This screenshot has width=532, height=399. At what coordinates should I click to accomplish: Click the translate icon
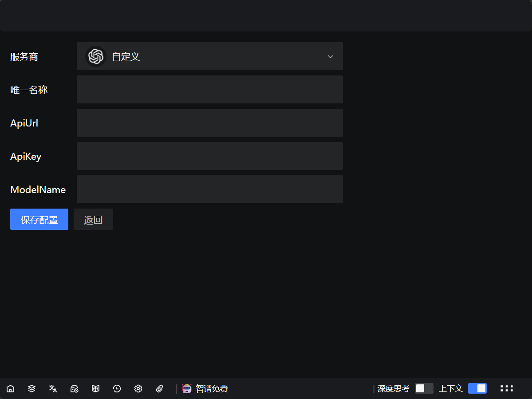(x=53, y=389)
